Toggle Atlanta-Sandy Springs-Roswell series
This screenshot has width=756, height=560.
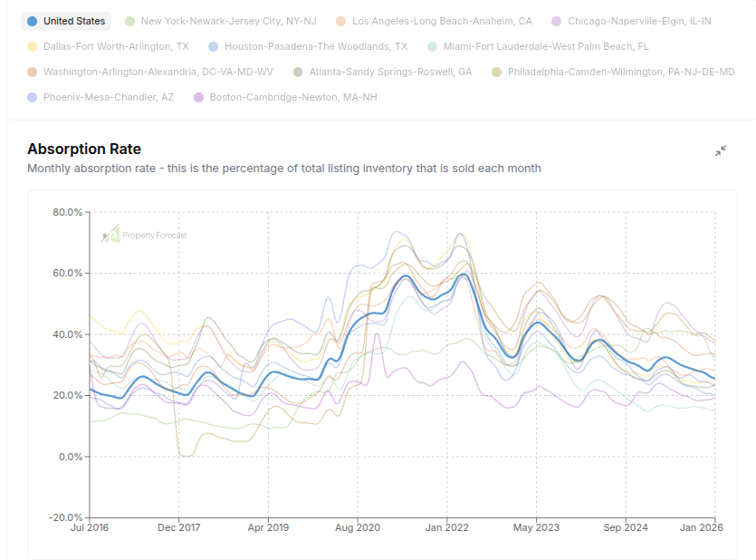tap(382, 72)
